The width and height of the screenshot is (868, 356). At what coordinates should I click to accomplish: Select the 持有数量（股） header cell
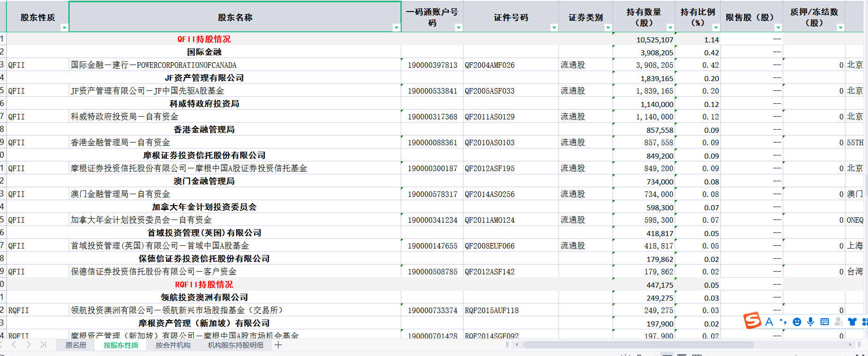[644, 17]
